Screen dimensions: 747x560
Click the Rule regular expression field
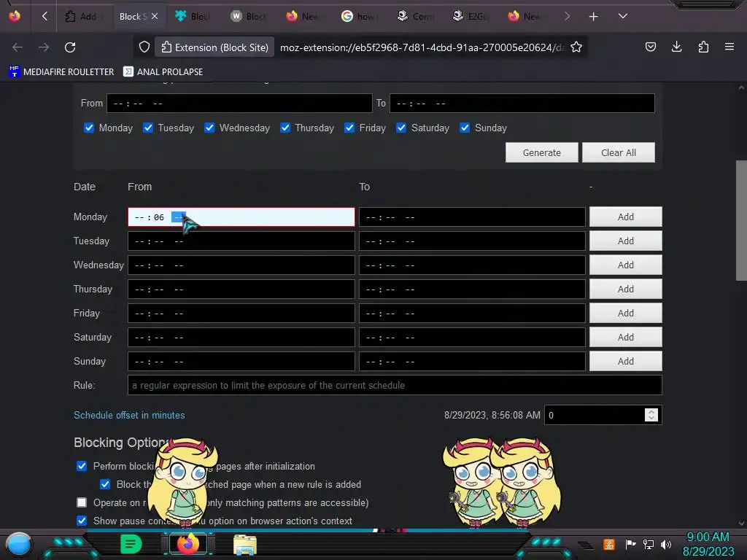(395, 385)
